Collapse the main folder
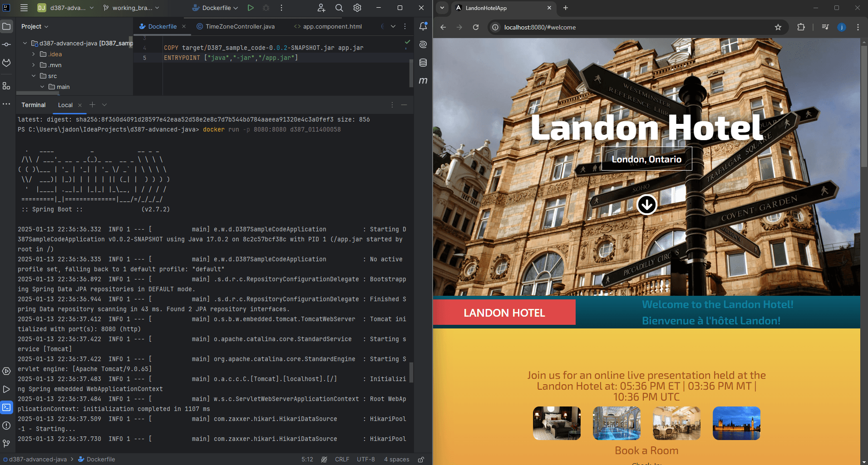The height and width of the screenshot is (465, 868). [x=42, y=87]
